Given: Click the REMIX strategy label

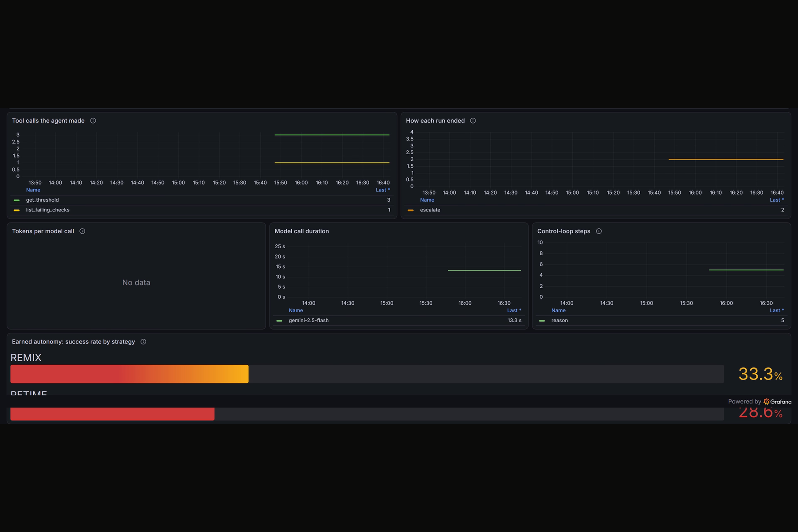Looking at the screenshot, I should coord(26,358).
